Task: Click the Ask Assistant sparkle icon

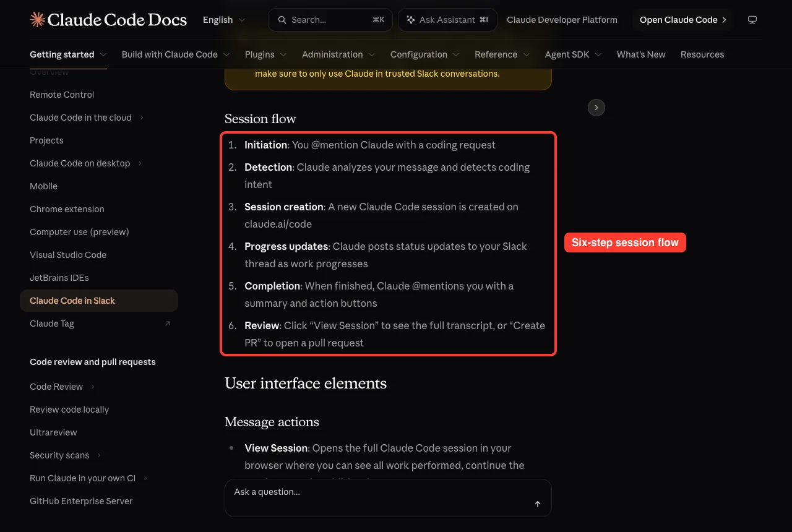Action: pyautogui.click(x=411, y=20)
